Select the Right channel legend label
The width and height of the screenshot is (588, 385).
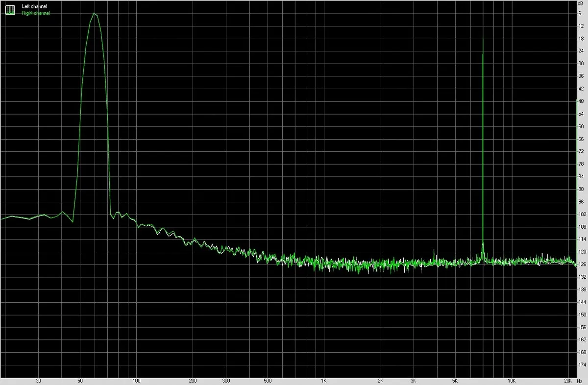coord(36,13)
